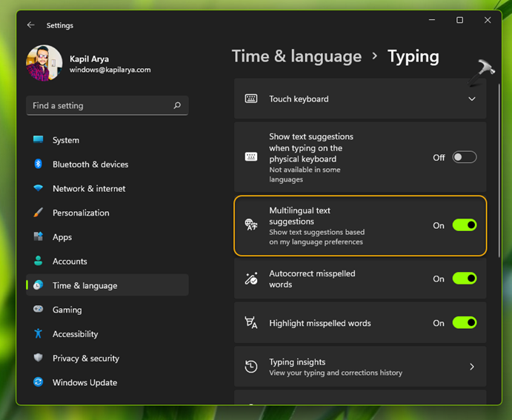The width and height of the screenshot is (512, 420).
Task: Open the System settings category
Action: [66, 140]
